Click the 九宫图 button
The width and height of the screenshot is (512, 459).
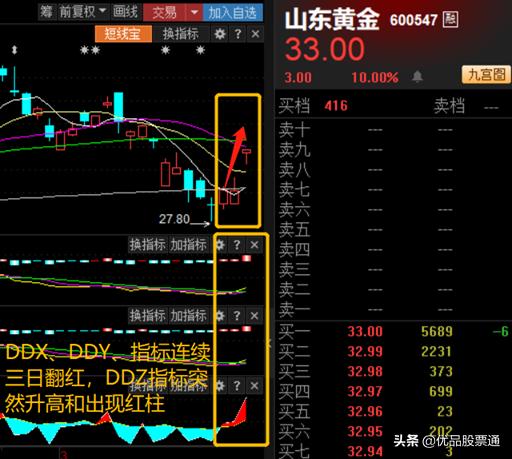coord(486,75)
